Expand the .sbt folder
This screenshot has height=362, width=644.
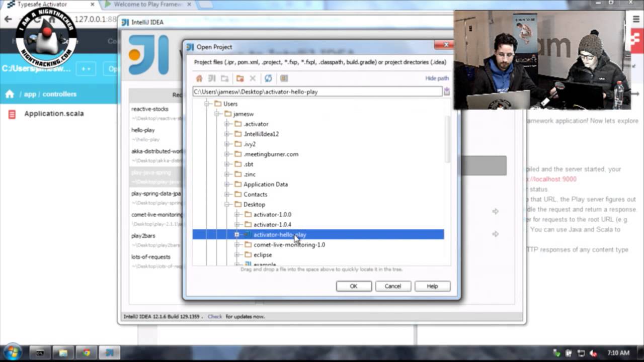(x=227, y=164)
